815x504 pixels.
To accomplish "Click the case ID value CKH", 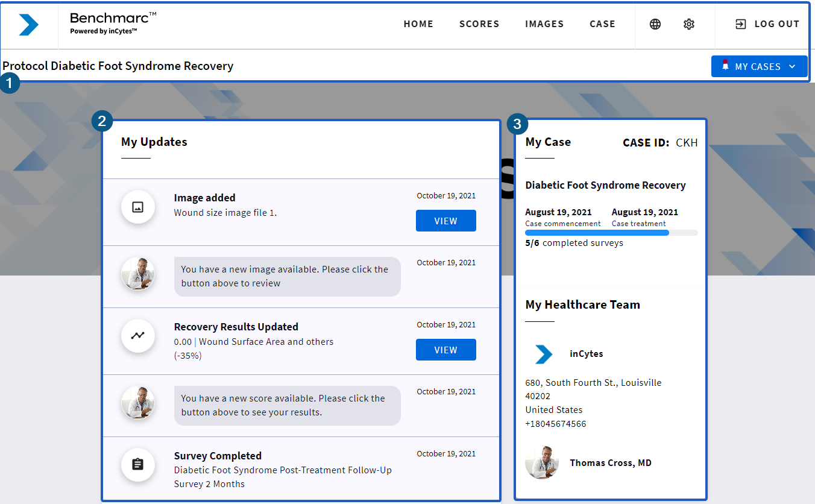I will (x=687, y=143).
